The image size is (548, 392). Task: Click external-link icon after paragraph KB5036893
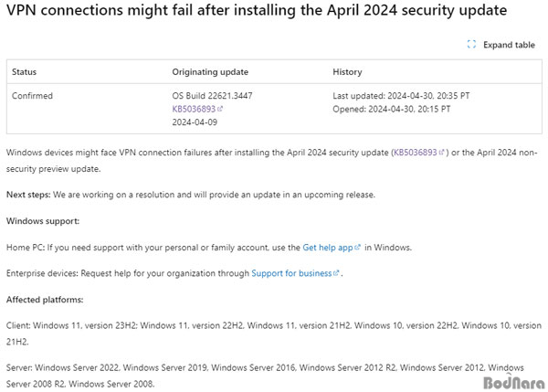tap(441, 153)
